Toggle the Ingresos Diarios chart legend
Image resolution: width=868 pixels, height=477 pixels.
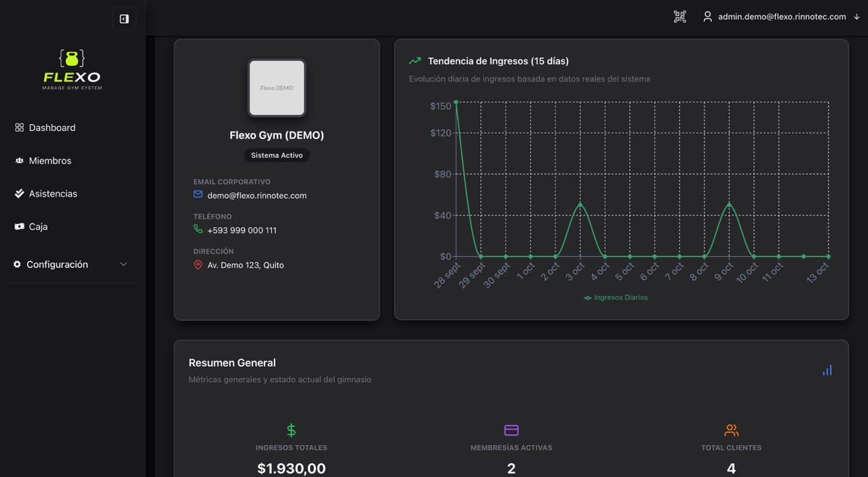[x=616, y=297]
